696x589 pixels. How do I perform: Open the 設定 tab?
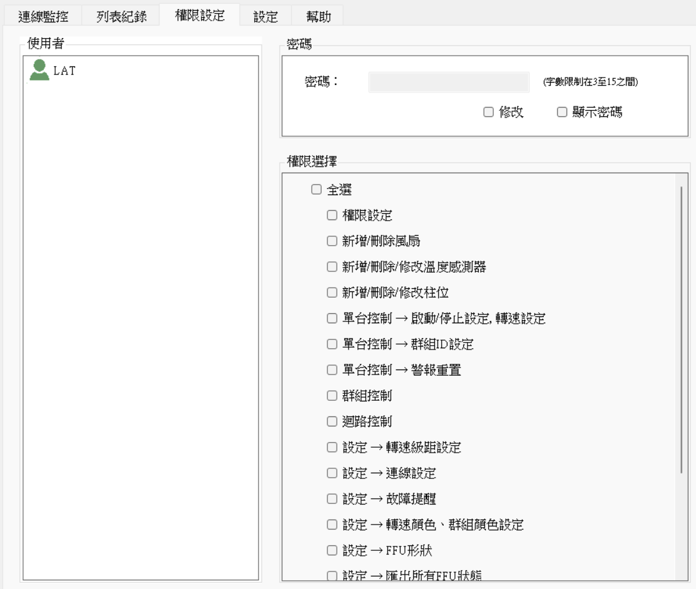[x=265, y=16]
